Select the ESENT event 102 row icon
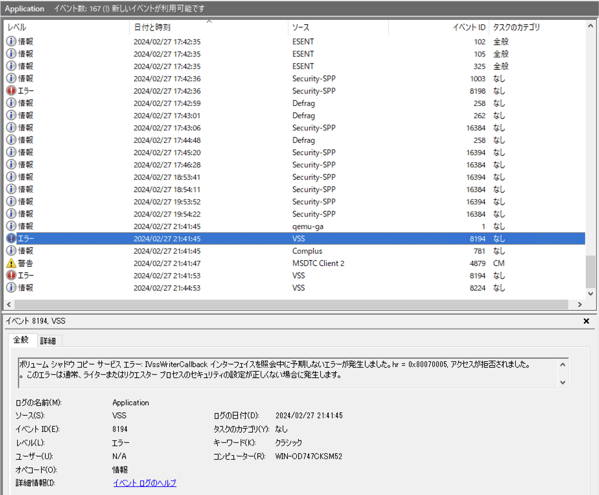Screen dimensions: 599x495 point(11,41)
